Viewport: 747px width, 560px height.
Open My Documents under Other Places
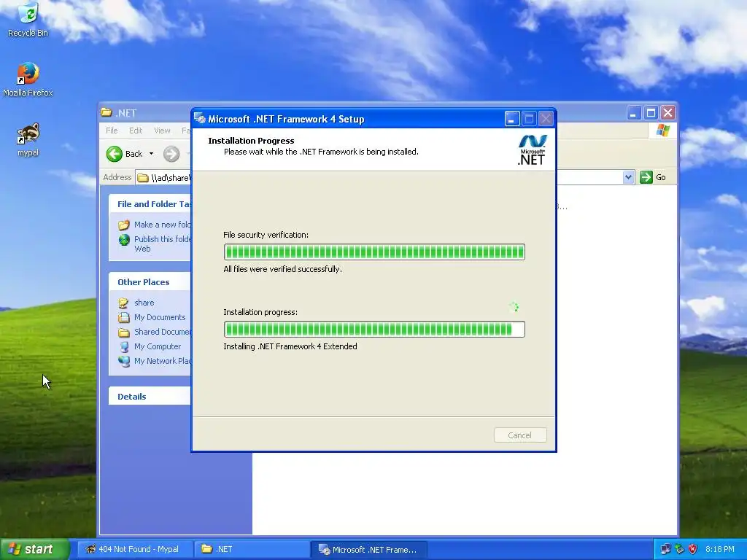click(x=160, y=317)
